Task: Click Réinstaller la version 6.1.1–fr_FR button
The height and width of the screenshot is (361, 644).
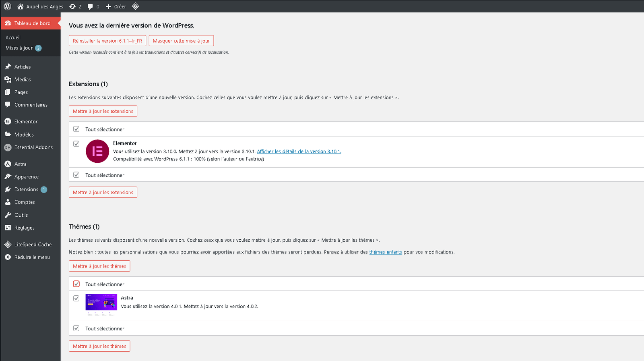Action: 107,41
